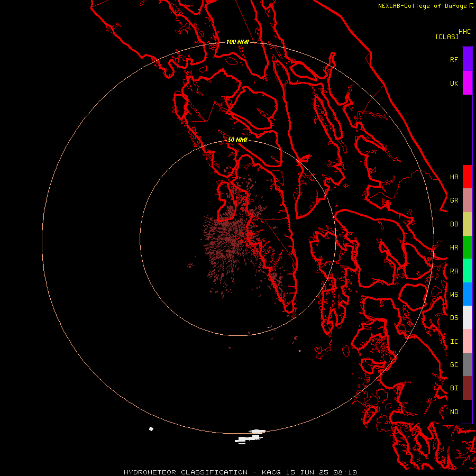Click the WS legend label
Screen dimensions: 476x476
(454, 294)
